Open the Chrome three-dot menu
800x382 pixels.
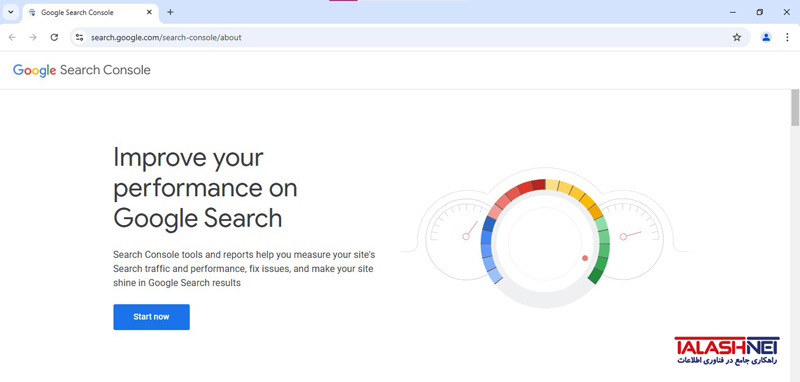(x=787, y=37)
